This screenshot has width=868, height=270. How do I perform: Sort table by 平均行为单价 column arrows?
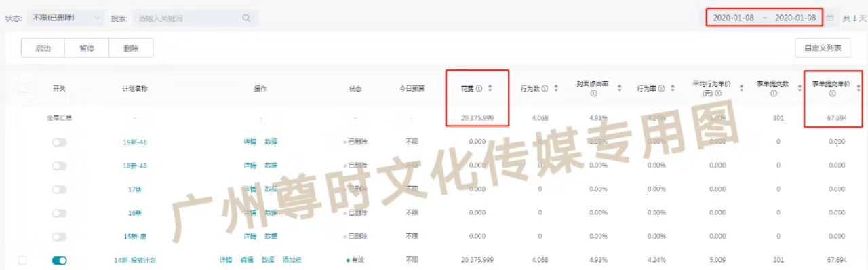(742, 88)
